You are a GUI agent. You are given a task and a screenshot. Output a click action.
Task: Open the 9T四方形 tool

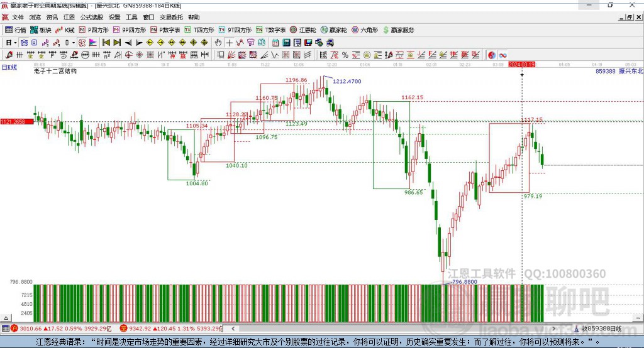click(x=235, y=30)
